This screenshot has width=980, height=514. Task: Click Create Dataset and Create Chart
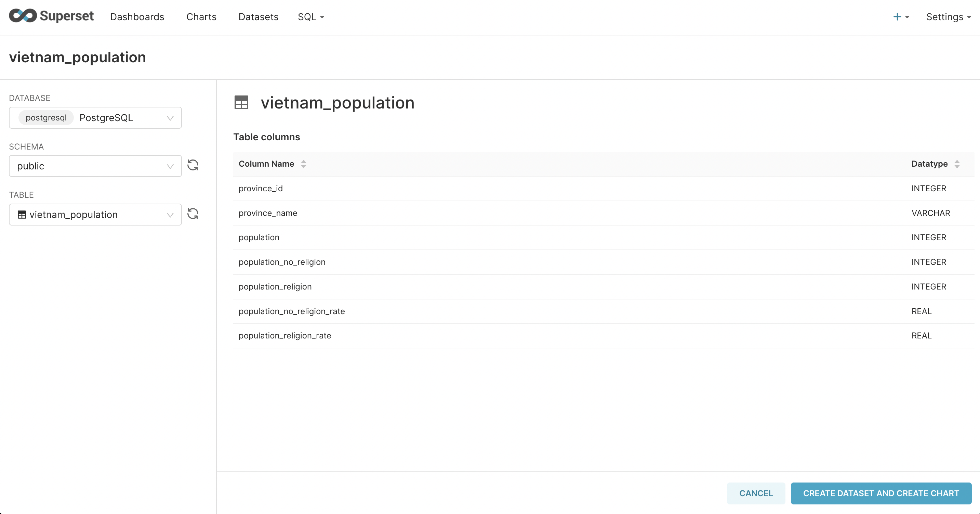click(x=881, y=493)
